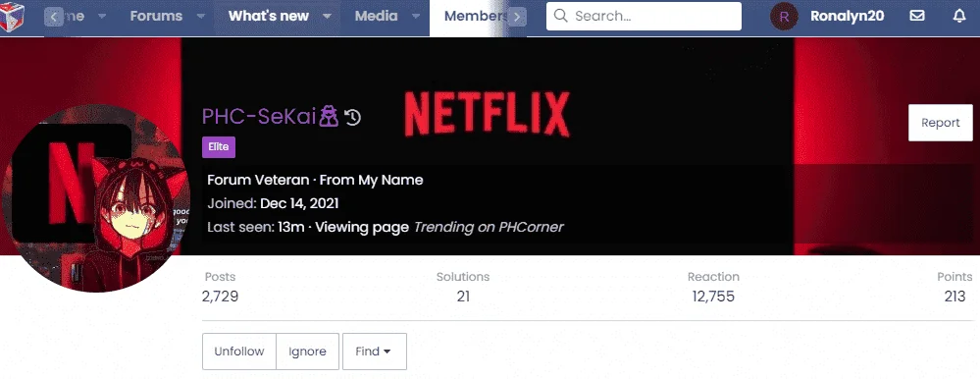The width and height of the screenshot is (980, 379).
Task: Open the Ronalyn20 account menu
Action: coord(847,17)
